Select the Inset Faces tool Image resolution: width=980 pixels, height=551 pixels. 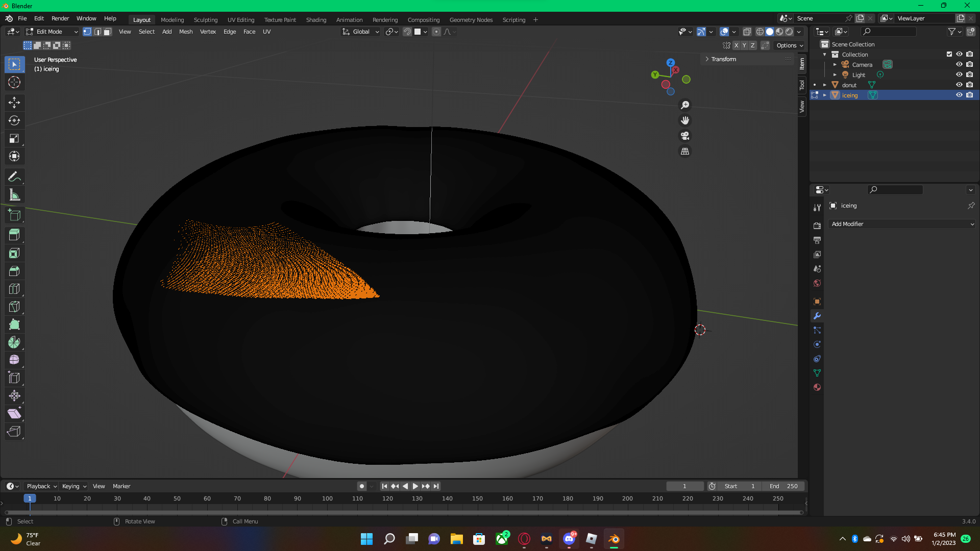pyautogui.click(x=14, y=253)
